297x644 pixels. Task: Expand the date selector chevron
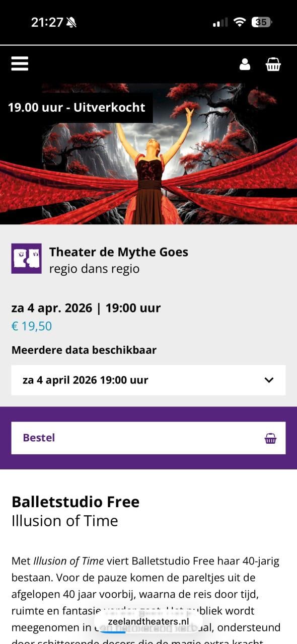[x=269, y=380]
